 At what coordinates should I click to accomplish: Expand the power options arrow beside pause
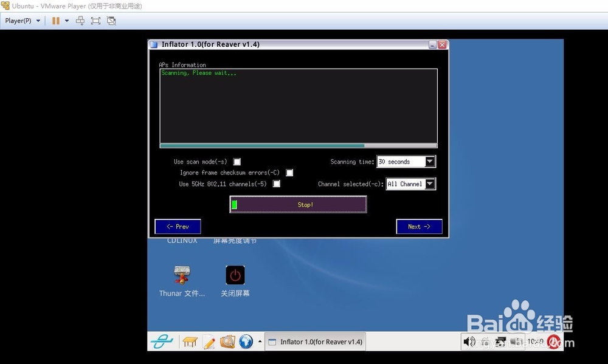[x=67, y=21]
